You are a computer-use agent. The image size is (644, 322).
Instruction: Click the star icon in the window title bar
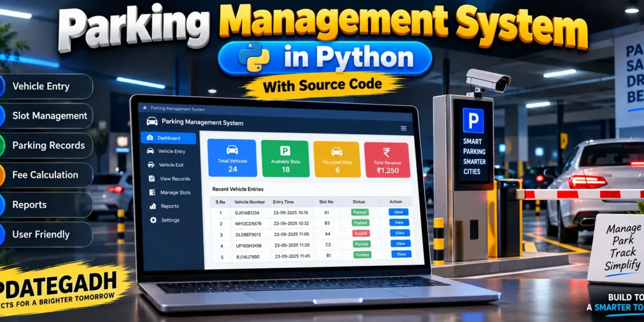[144, 108]
